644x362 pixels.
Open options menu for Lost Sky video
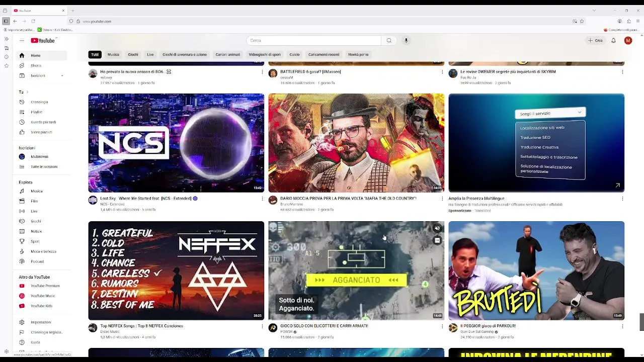262,199
